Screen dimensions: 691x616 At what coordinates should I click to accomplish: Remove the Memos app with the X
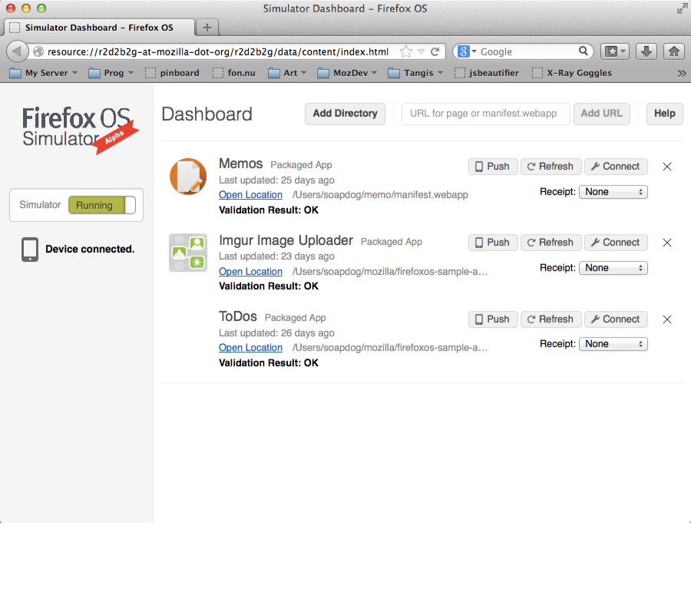[x=666, y=166]
